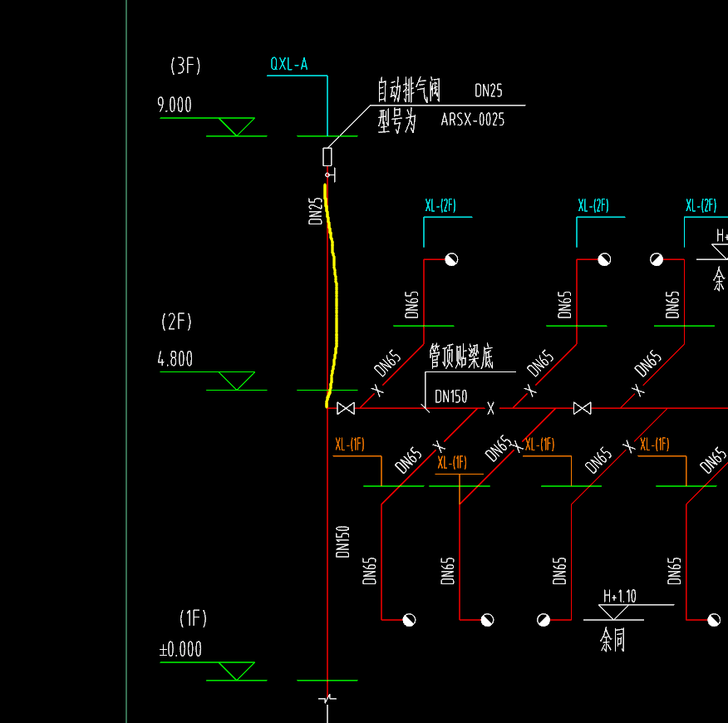The width and height of the screenshot is (728, 723).
Task: Select the automatic air vent valve rectangle symbol
Action: [x=327, y=156]
